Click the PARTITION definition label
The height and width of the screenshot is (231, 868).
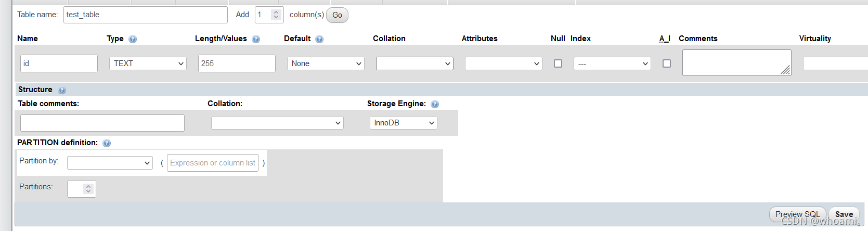[57, 143]
